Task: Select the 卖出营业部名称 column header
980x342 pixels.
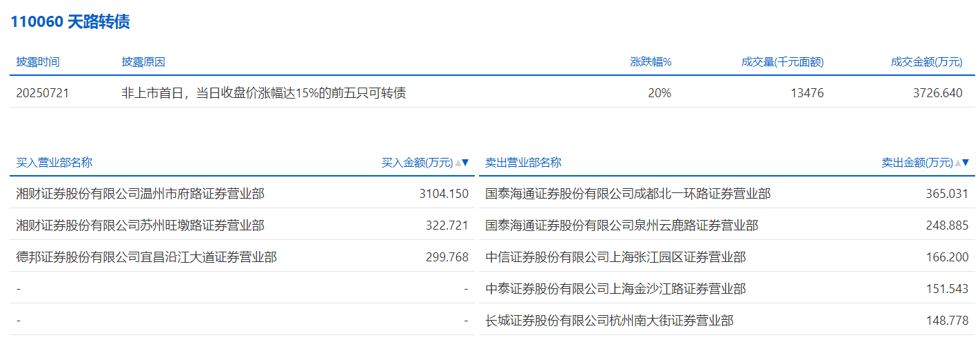Action: pyautogui.click(x=523, y=163)
